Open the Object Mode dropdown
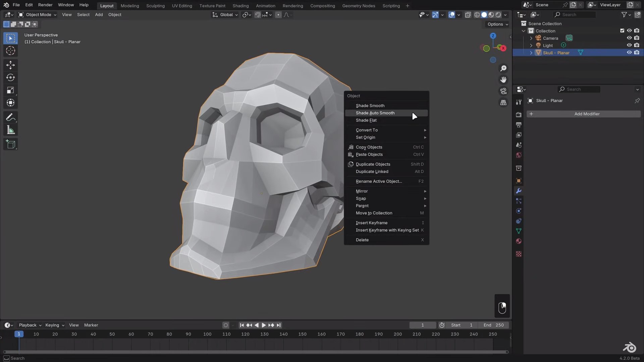Viewport: 644px width, 362px height. (37, 14)
